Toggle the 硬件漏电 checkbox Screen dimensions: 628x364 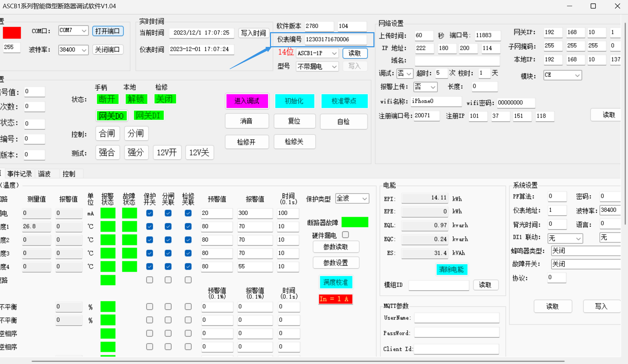click(x=345, y=235)
